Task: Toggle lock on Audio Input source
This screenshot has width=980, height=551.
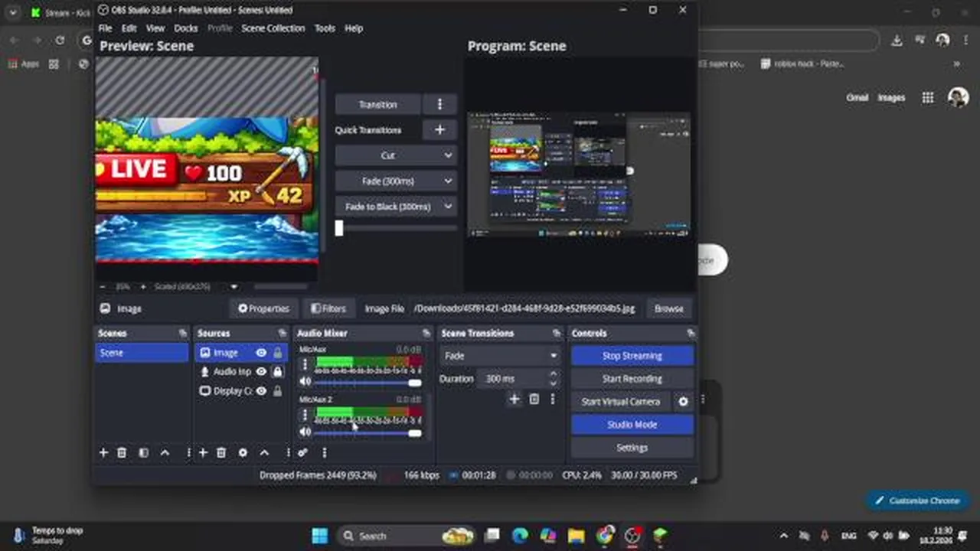Action: tap(278, 371)
